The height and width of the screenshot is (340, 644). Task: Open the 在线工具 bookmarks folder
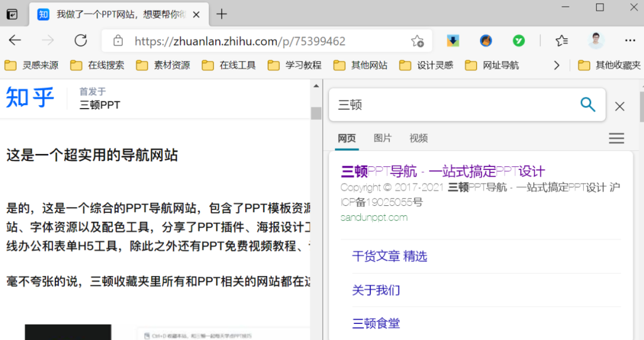pyautogui.click(x=229, y=65)
